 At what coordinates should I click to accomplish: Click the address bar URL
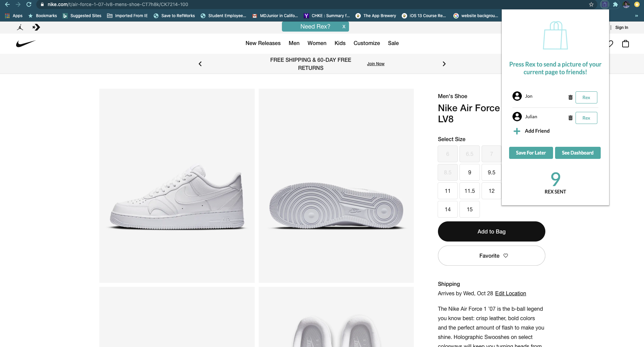pyautogui.click(x=118, y=4)
